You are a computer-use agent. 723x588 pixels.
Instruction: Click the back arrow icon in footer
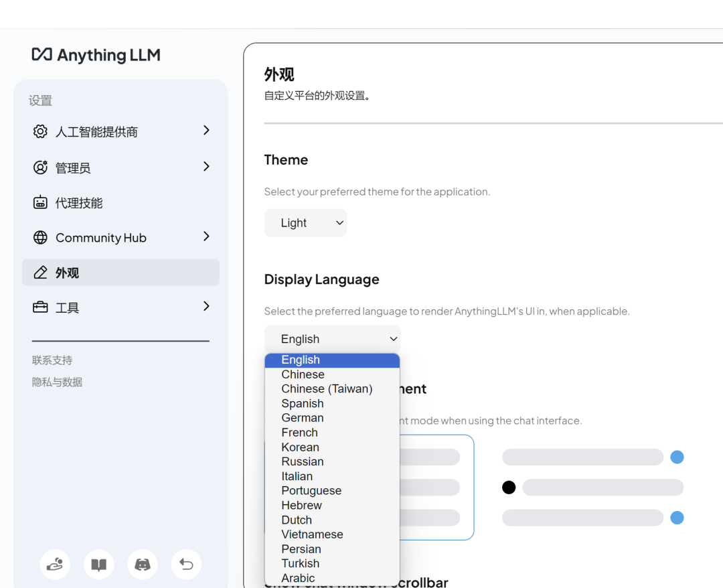[x=186, y=564]
